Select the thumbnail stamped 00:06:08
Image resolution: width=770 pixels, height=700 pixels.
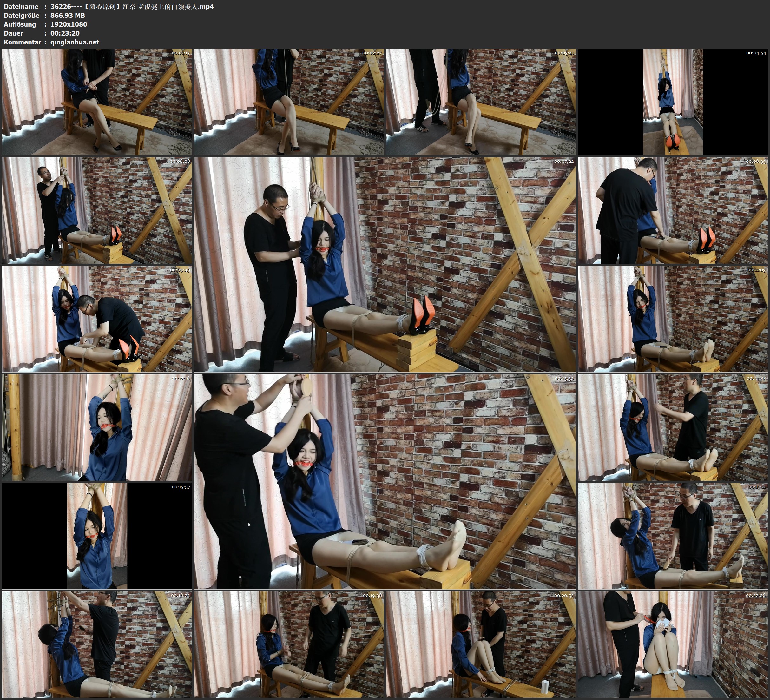(x=97, y=210)
